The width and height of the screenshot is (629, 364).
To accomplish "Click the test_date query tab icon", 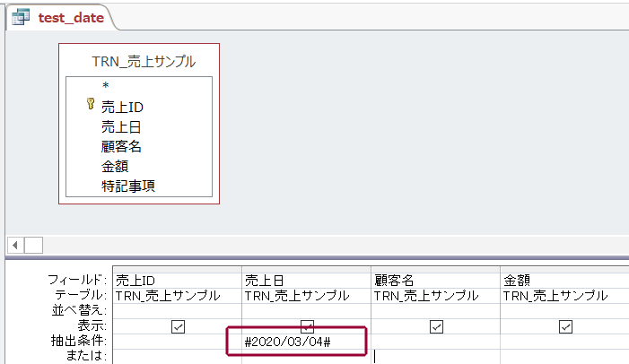I will coord(21,17).
